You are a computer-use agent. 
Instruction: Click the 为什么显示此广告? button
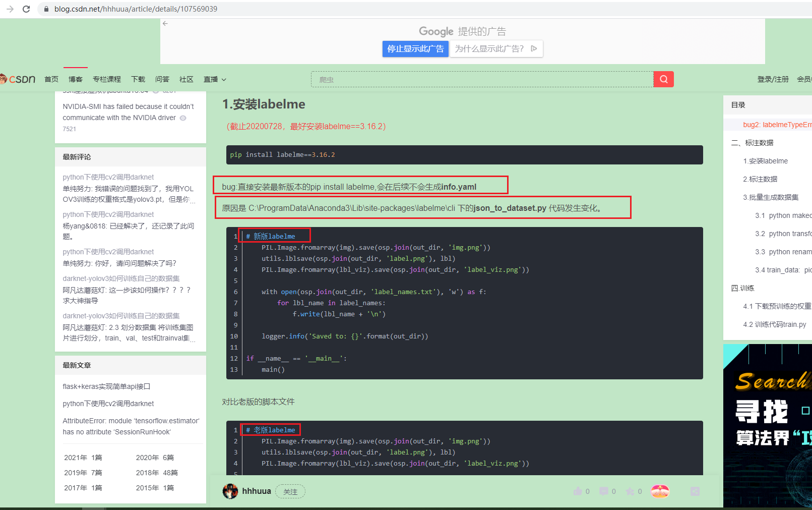[496, 48]
